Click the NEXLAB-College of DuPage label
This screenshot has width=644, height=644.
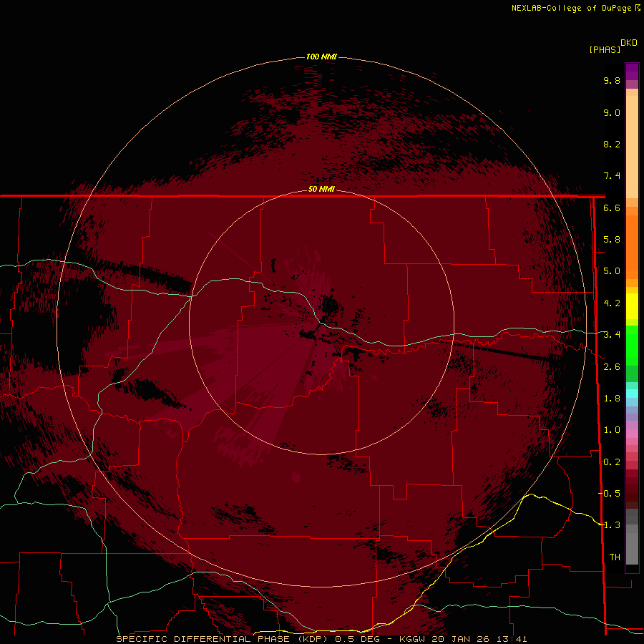571,8
